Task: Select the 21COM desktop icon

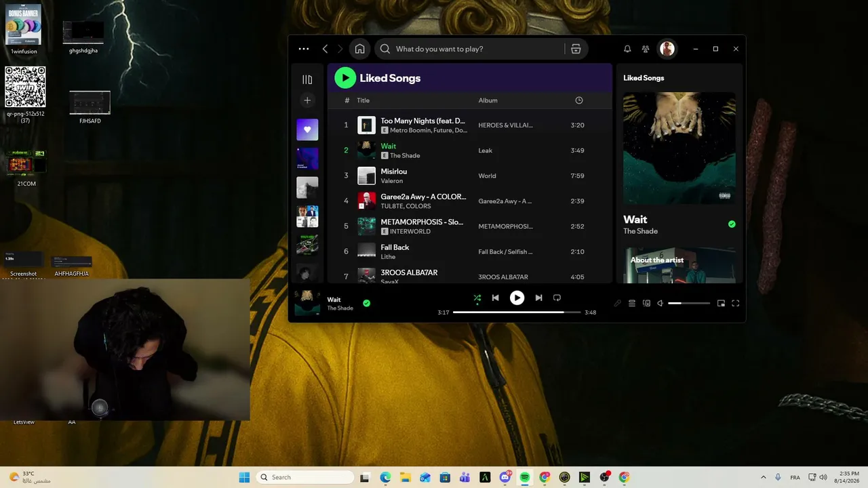Action: [26, 168]
